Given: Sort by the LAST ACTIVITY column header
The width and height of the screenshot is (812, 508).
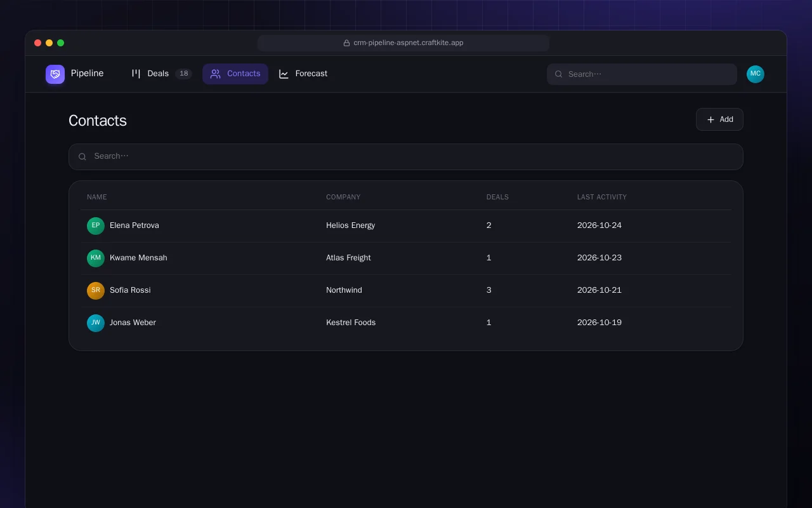Looking at the screenshot, I should click(602, 197).
